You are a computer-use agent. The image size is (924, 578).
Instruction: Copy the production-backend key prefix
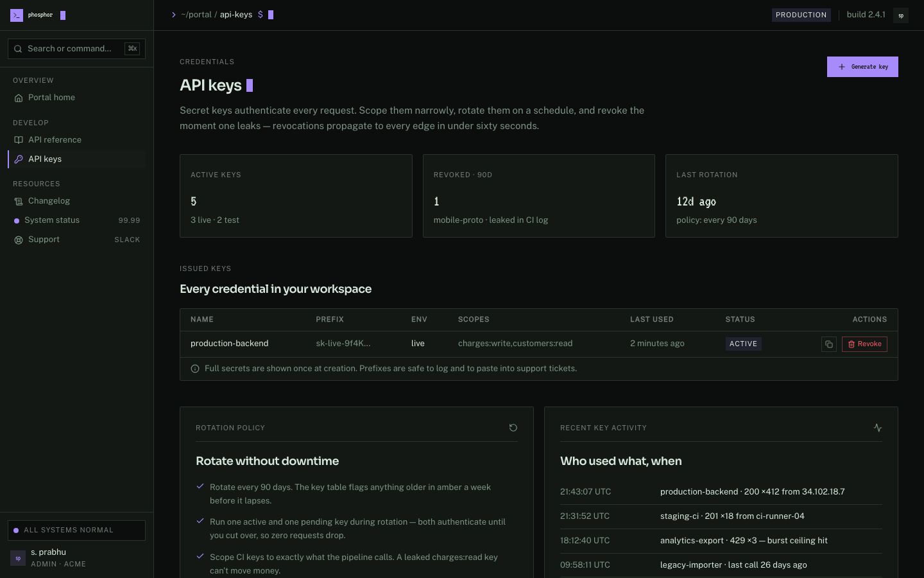[829, 344]
